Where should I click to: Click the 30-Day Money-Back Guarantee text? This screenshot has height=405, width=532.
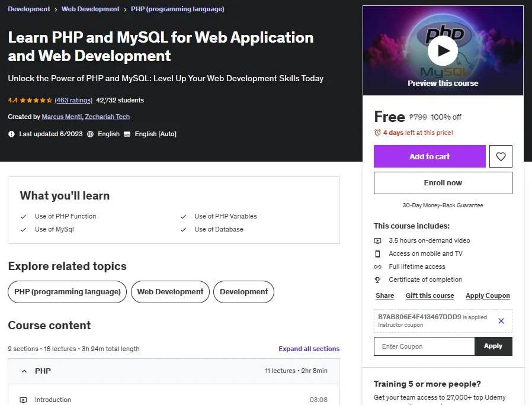click(443, 205)
